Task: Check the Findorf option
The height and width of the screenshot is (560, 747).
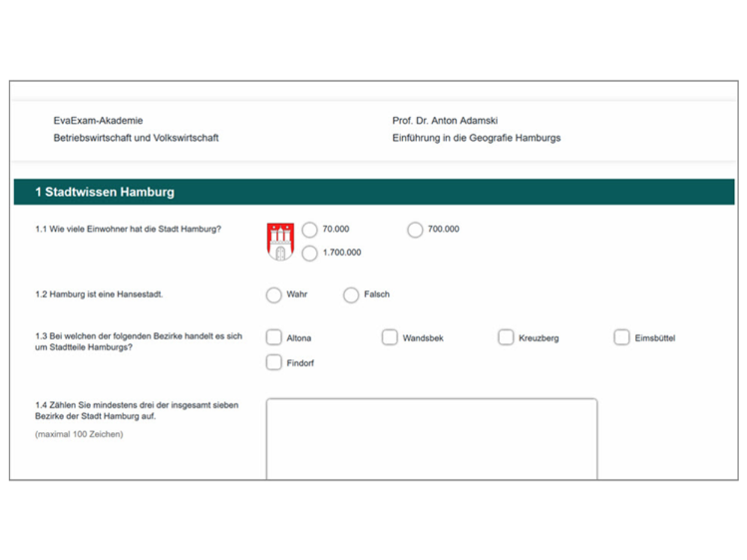Action: (274, 363)
